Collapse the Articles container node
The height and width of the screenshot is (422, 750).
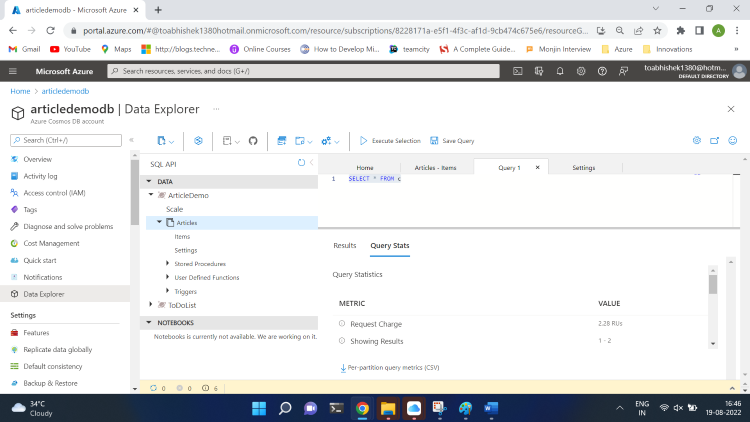tap(160, 222)
